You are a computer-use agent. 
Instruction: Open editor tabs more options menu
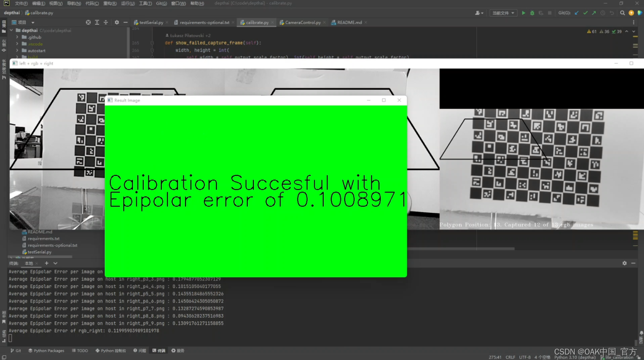[x=634, y=23]
